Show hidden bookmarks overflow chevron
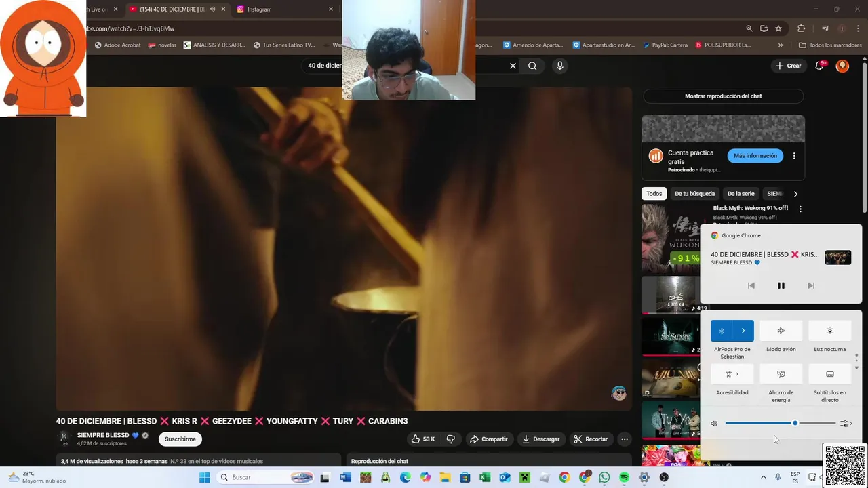The image size is (868, 488). tap(781, 45)
